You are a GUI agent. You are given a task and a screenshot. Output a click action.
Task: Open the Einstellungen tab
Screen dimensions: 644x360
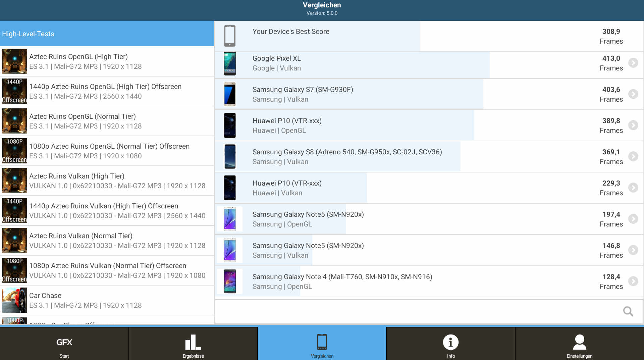click(x=580, y=344)
